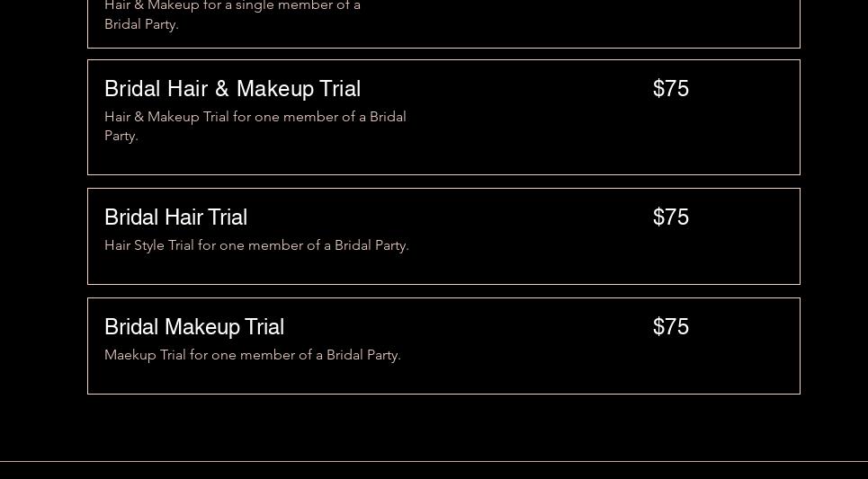Select the Bridal Makeup Trial title
The height and width of the screenshot is (479, 868).
pos(194,327)
